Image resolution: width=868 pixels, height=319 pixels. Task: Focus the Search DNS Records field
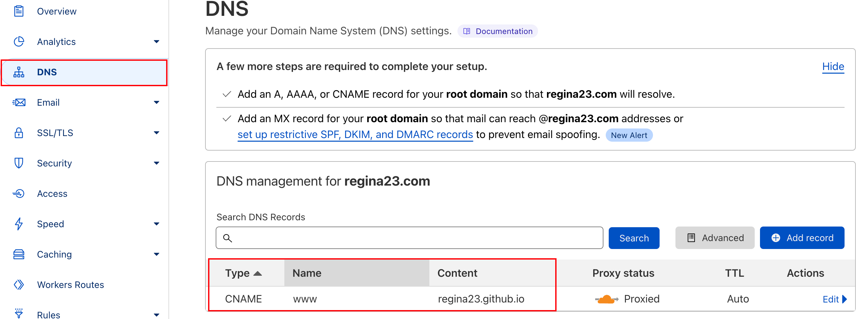tap(410, 238)
